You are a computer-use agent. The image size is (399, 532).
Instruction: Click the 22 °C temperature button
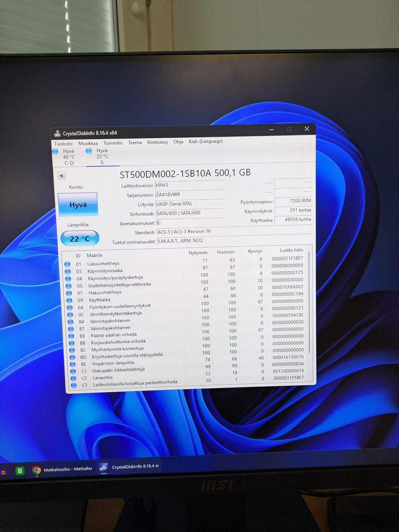(x=80, y=238)
